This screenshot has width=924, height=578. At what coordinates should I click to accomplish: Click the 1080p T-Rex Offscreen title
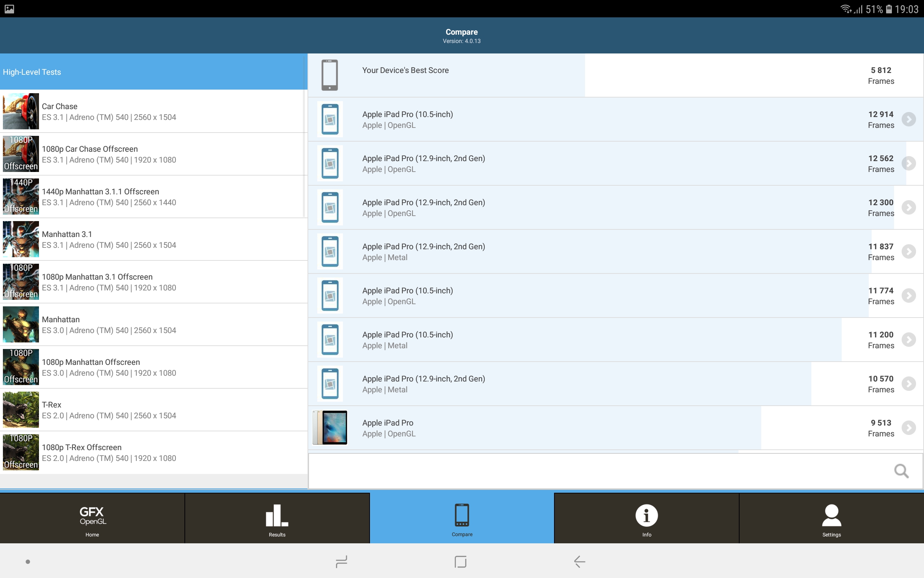pos(82,447)
